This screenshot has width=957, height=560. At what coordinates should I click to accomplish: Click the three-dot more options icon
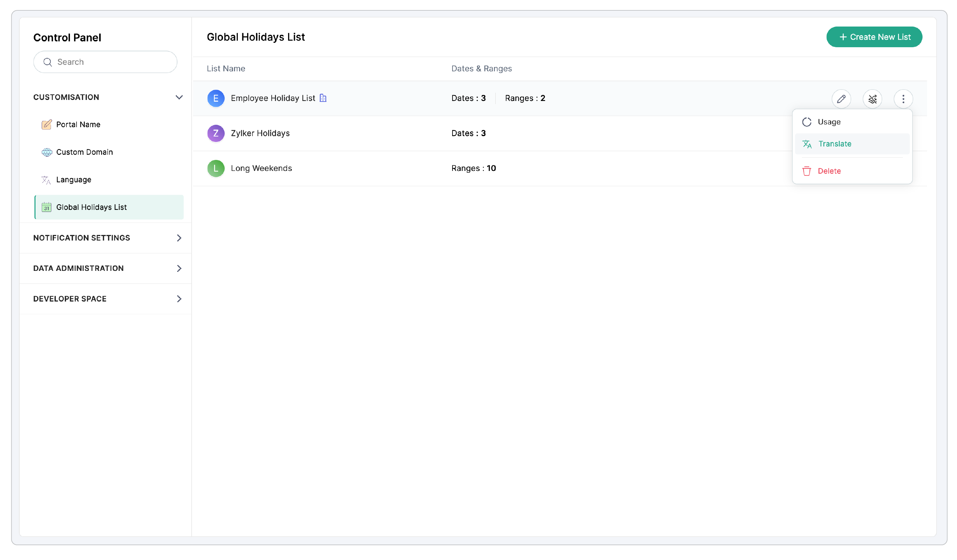[903, 99]
